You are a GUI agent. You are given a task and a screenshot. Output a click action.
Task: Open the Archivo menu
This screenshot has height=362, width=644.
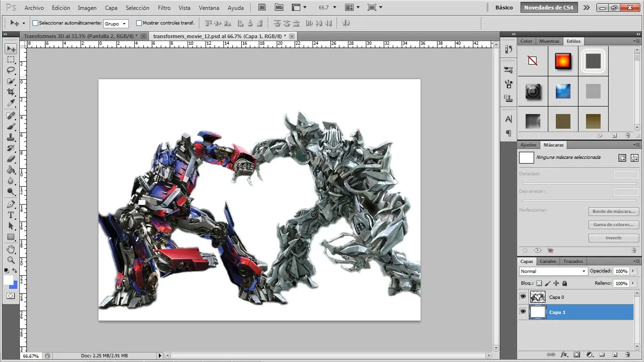34,8
